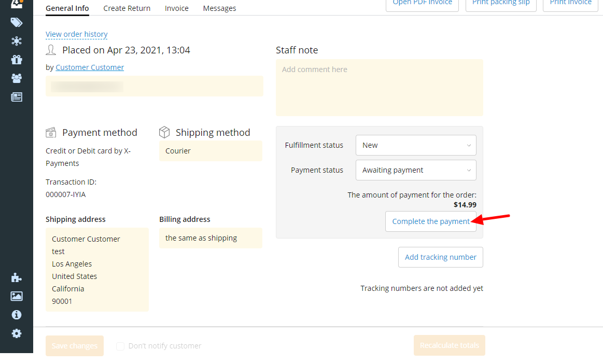The height and width of the screenshot is (364, 603).
Task: Click the 'the same as shipping' billing box
Action: (211, 238)
